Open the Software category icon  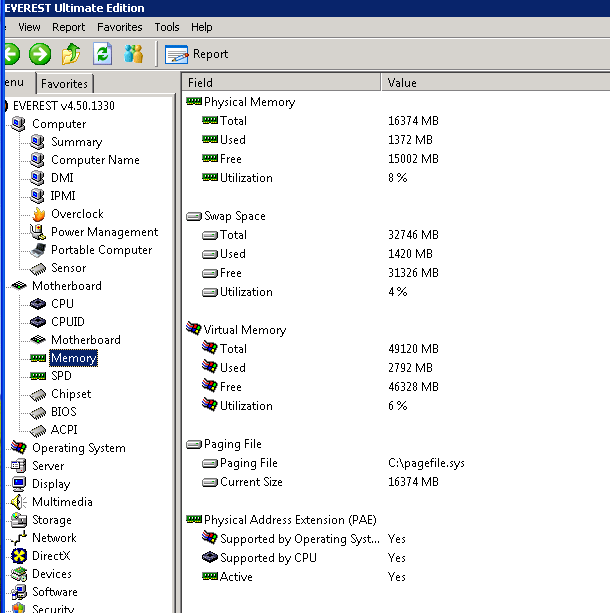19,592
